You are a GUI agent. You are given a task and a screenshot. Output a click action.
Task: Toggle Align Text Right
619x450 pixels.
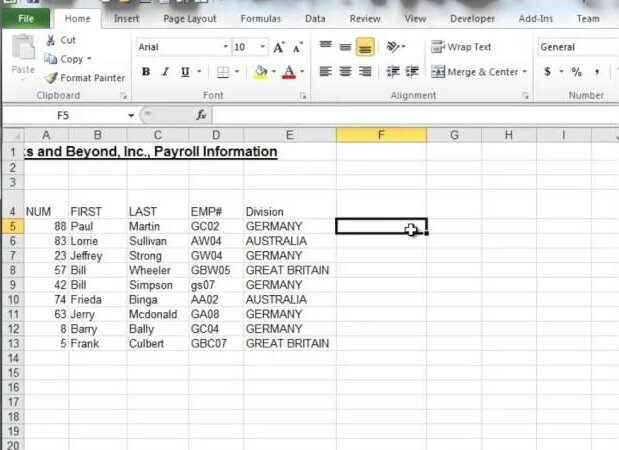point(365,72)
